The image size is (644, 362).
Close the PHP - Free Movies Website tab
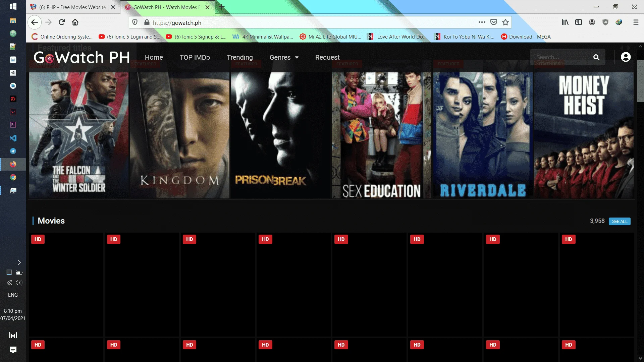pyautogui.click(x=113, y=7)
